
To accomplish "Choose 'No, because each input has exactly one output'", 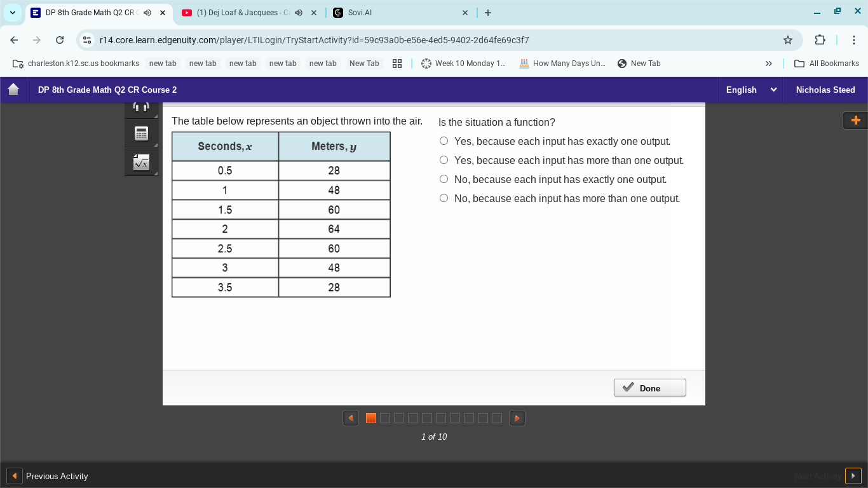I will [444, 179].
